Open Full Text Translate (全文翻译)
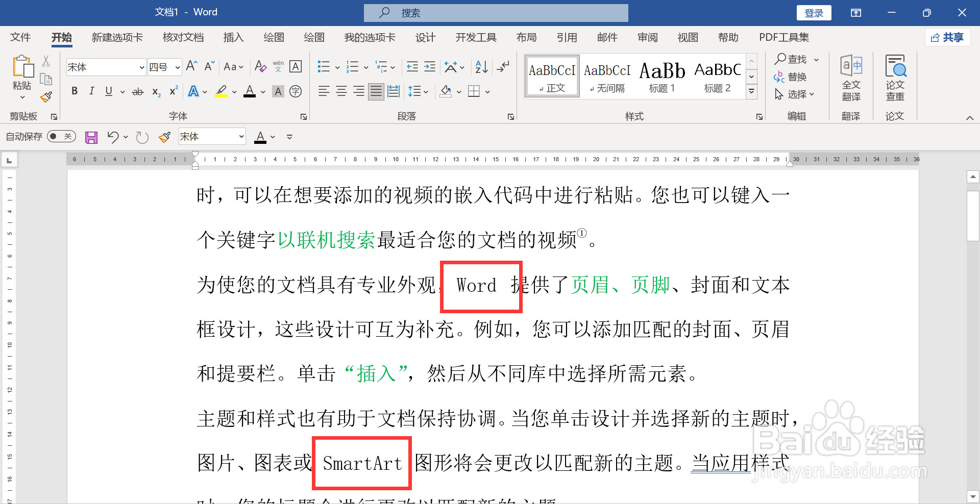Screen dimensions: 980x504 pos(851,78)
